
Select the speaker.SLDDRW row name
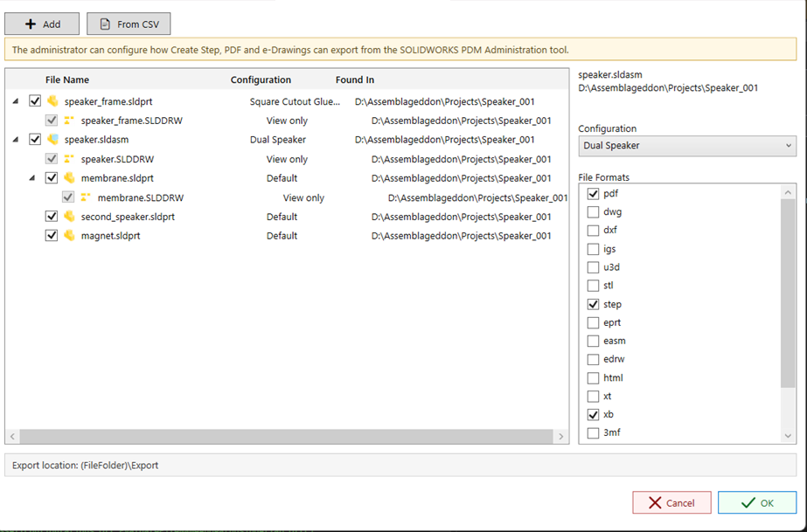[x=117, y=159]
